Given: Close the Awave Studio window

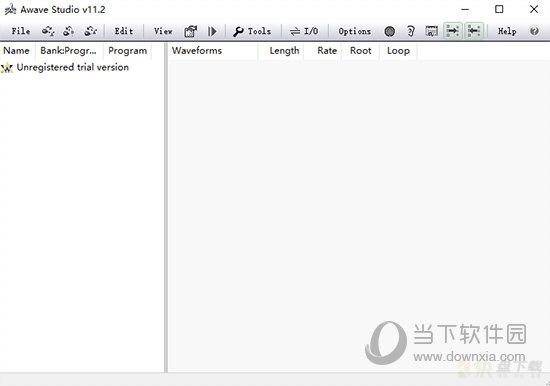Looking at the screenshot, I should (534, 9).
